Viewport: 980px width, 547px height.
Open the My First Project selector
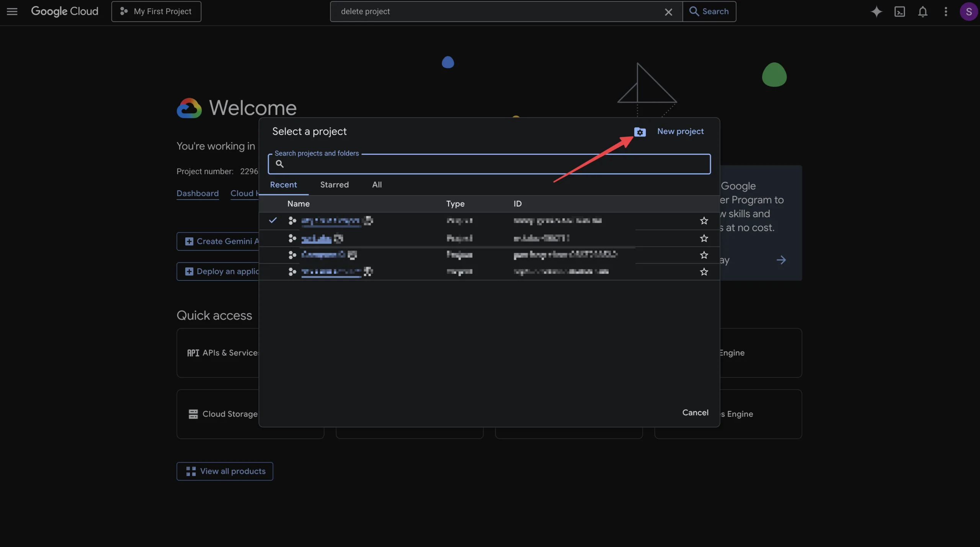[156, 11]
